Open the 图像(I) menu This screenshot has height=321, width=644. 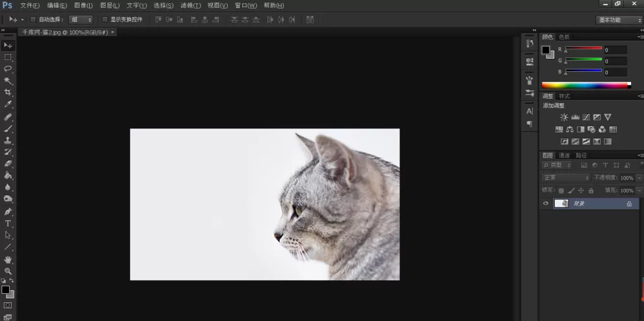point(83,5)
